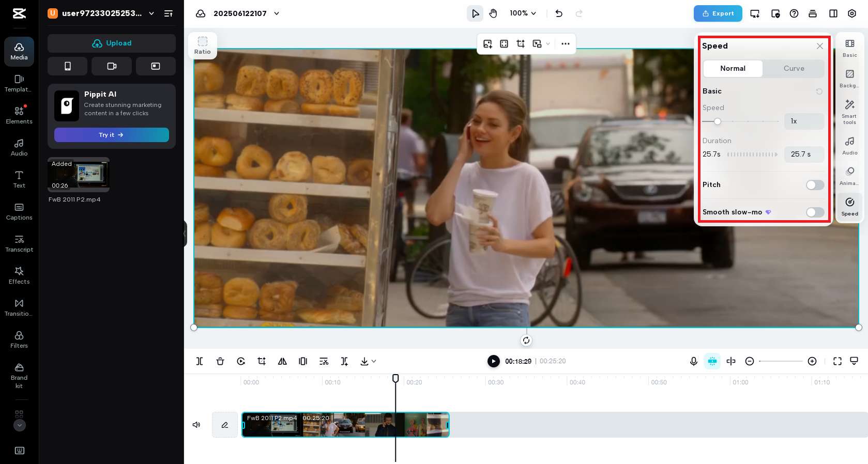868x464 pixels.
Task: Enter fullscreen preview mode
Action: tap(837, 361)
